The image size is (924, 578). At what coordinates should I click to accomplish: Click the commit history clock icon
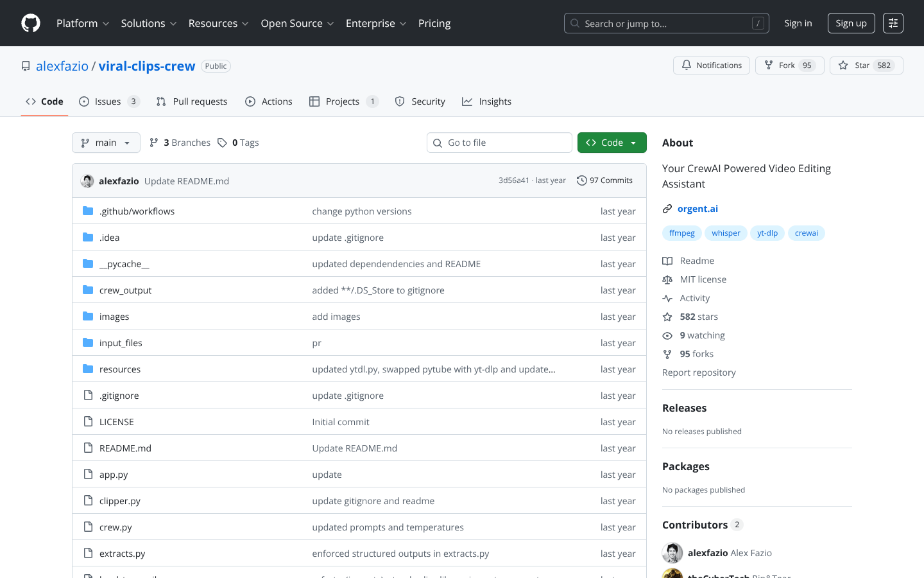click(x=581, y=180)
